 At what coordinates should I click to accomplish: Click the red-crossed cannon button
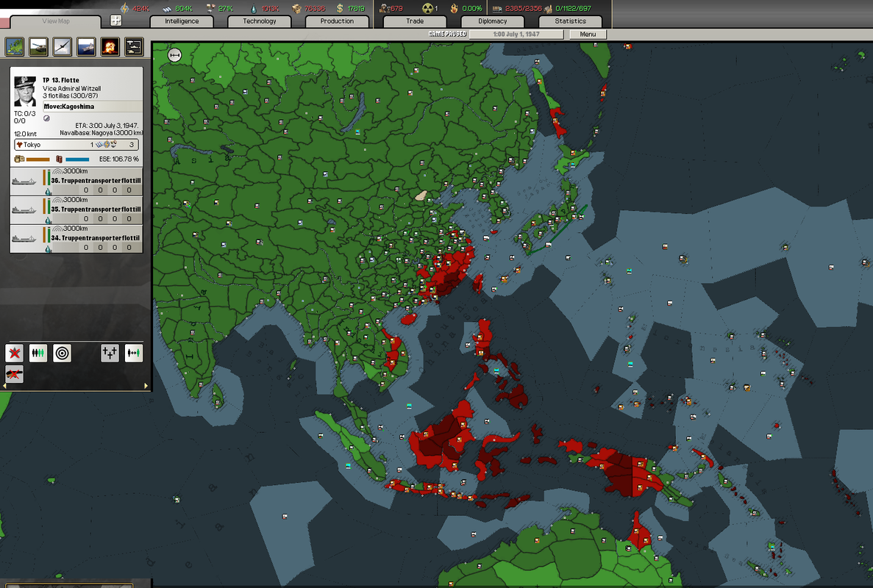tap(15, 374)
